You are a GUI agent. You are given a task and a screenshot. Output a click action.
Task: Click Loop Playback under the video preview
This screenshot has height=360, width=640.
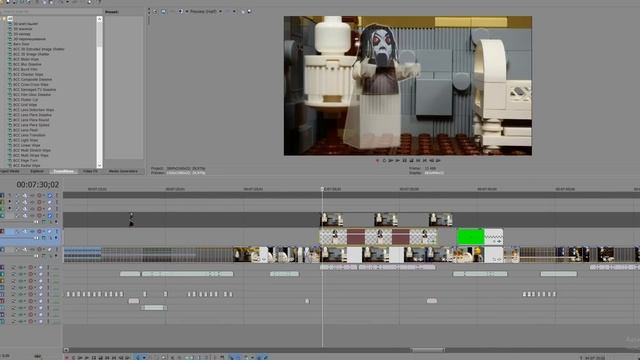384,160
